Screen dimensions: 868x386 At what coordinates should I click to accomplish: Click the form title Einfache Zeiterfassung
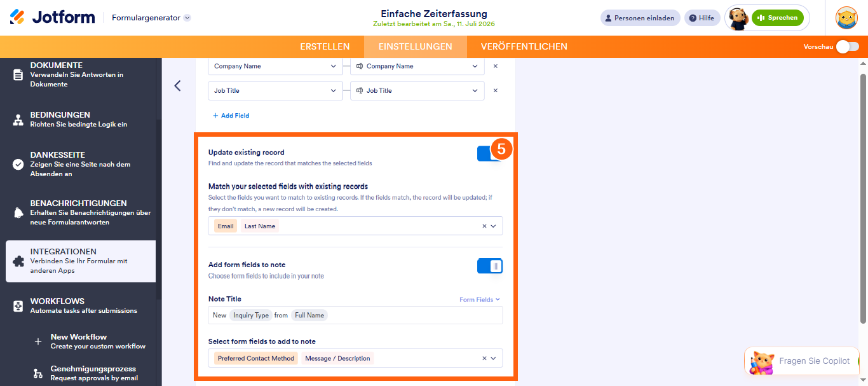[434, 13]
